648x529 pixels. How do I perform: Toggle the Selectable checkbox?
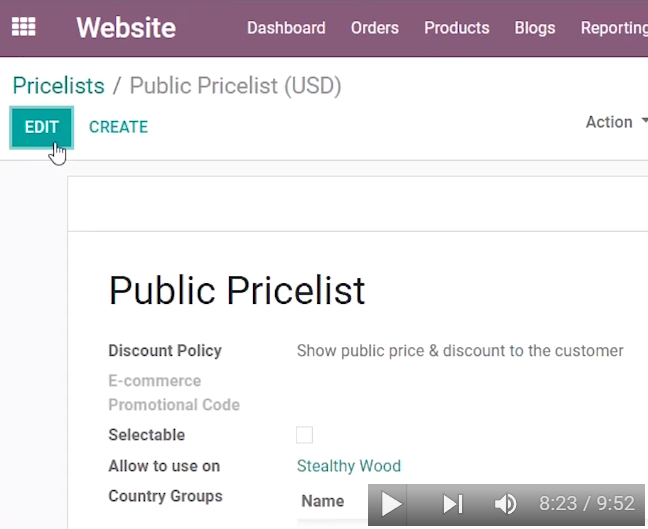tap(305, 435)
